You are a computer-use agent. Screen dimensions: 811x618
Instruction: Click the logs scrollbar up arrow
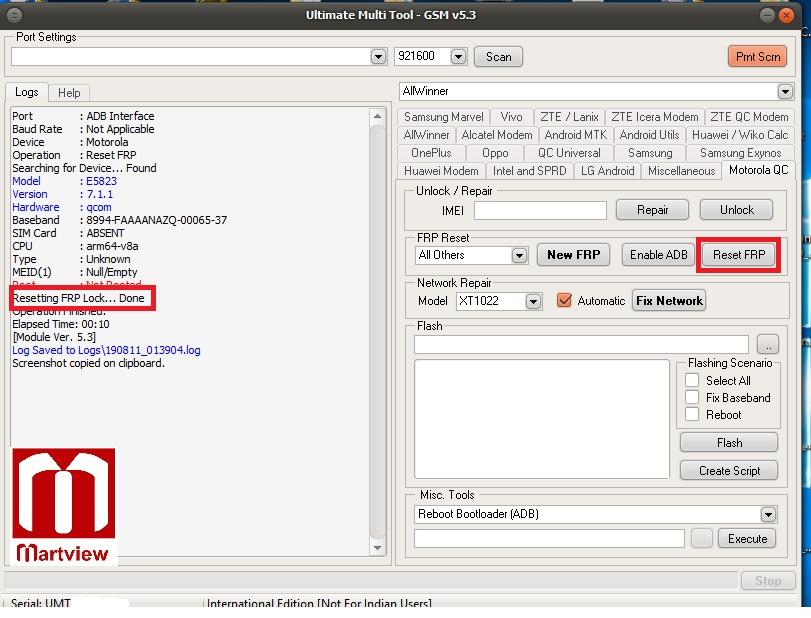378,116
